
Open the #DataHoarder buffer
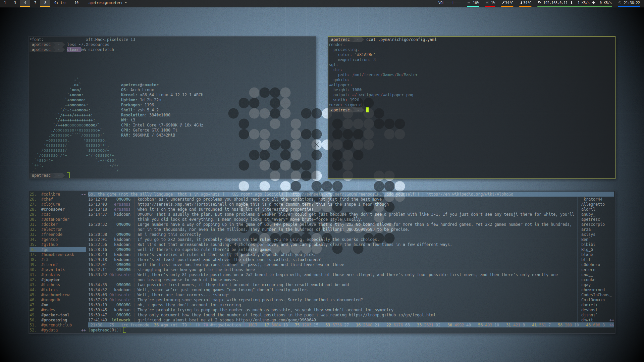point(55,219)
